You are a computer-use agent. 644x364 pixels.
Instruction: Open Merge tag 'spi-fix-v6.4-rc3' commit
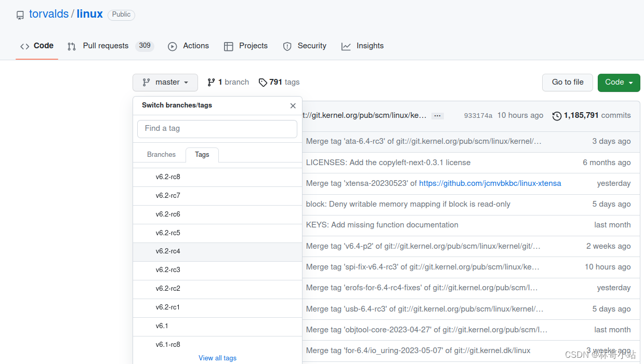423,267
